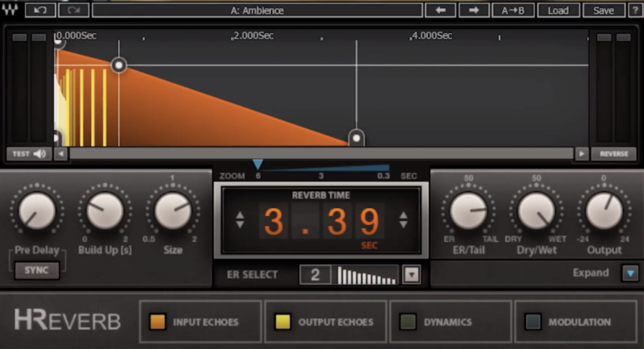Open the Load menu

(x=558, y=10)
